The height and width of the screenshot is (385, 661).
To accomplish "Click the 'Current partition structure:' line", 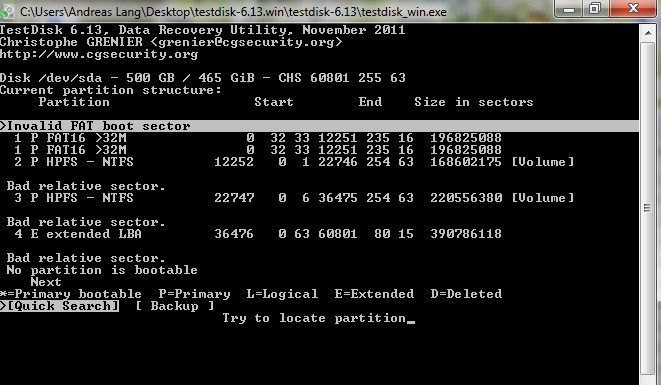I will tap(111, 90).
